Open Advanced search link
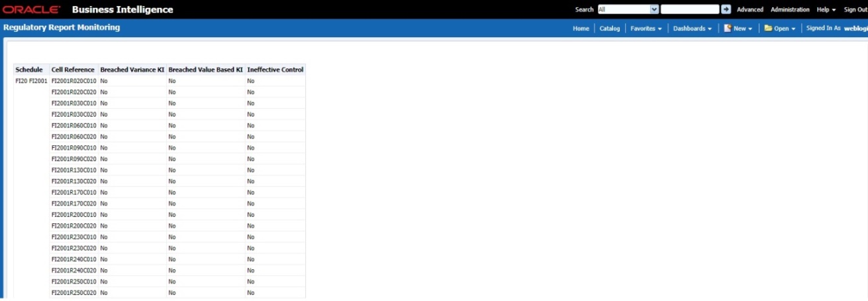This screenshot has width=868, height=301. pos(750,10)
